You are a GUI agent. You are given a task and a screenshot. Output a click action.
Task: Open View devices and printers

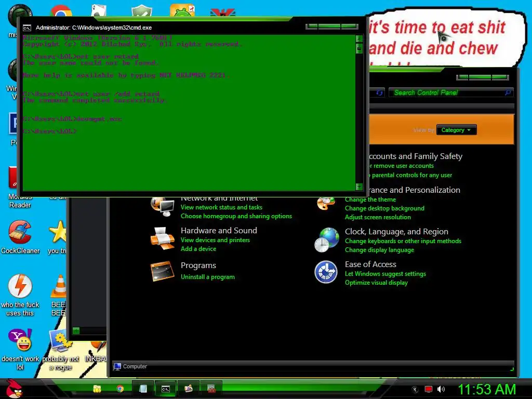pyautogui.click(x=215, y=240)
